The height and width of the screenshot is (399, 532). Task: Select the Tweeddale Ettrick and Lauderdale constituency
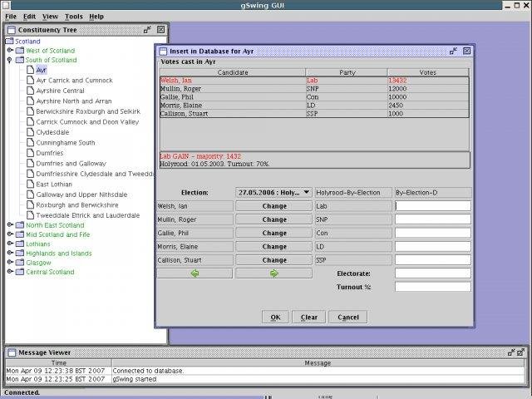pos(88,215)
